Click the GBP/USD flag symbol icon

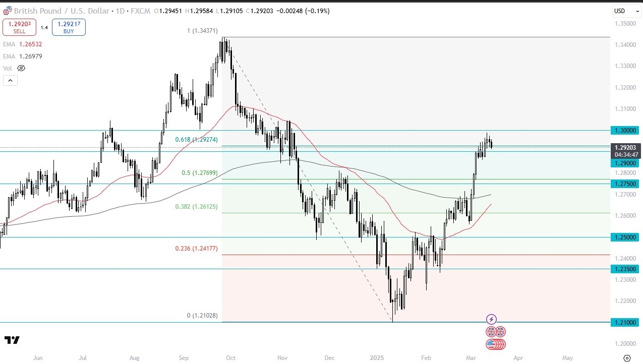pyautogui.click(x=7, y=11)
